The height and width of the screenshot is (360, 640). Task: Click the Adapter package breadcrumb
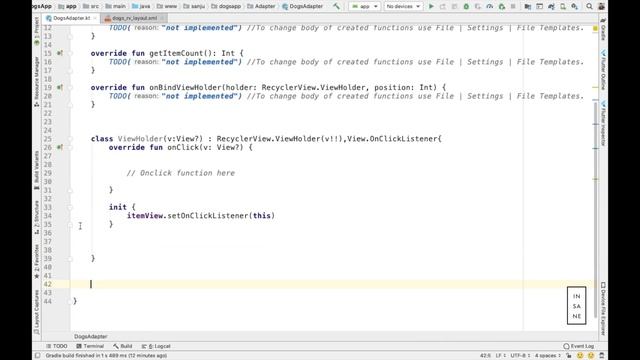(x=261, y=6)
